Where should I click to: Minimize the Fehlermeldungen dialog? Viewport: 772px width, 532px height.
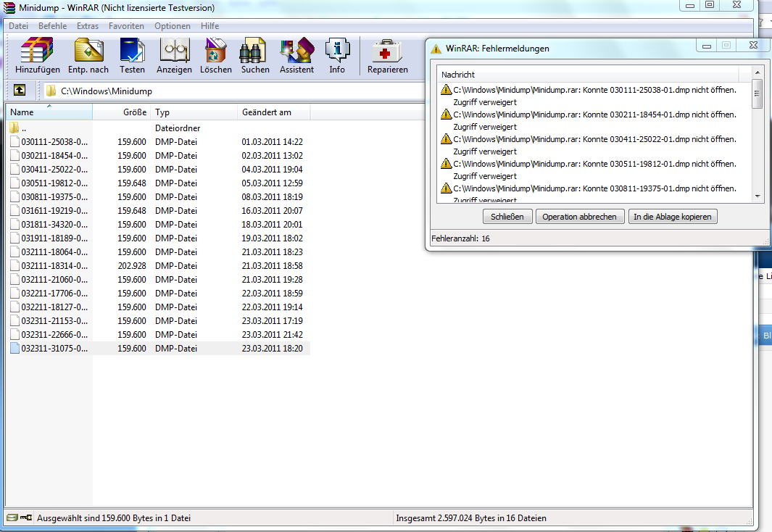707,46
